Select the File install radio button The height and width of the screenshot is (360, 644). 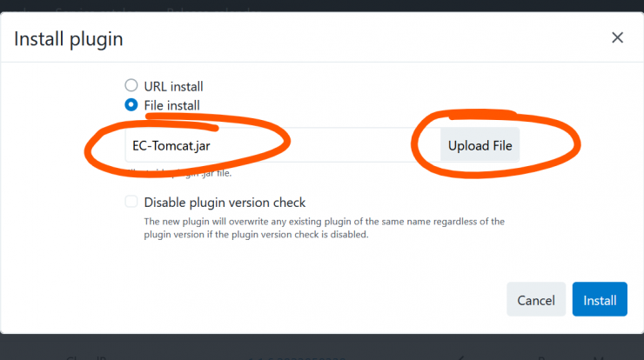click(131, 104)
